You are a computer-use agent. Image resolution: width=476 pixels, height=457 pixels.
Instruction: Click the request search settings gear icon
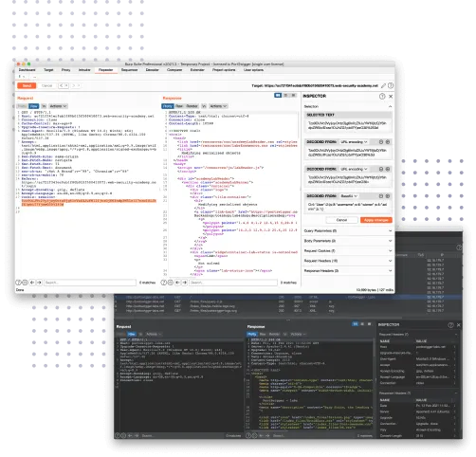25,283
